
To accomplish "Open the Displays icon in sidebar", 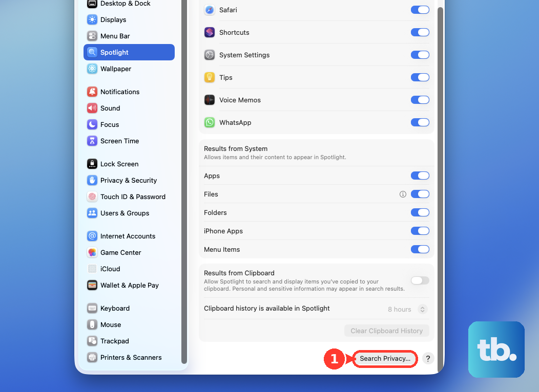I will (92, 19).
